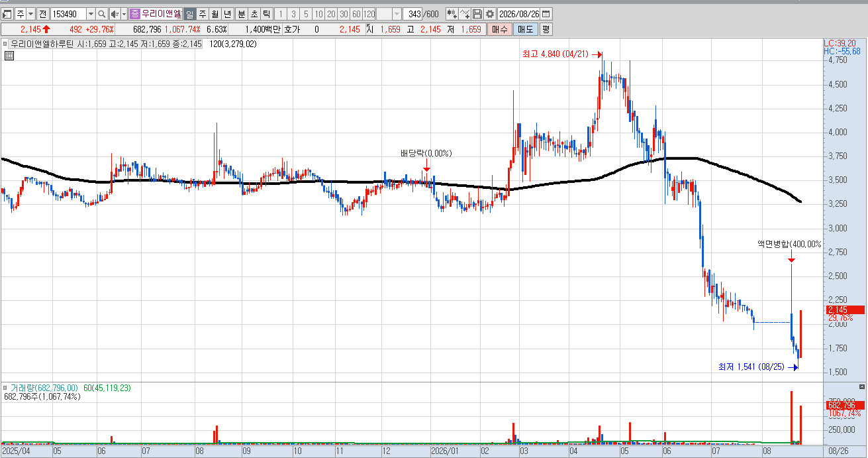The width and height of the screenshot is (868, 458).
Task: Select the 분 minute chart period
Action: (241, 14)
